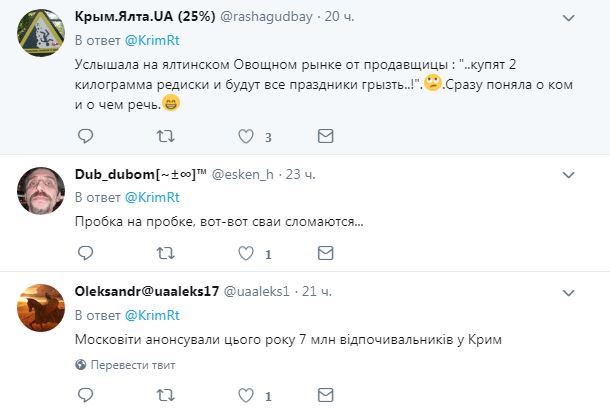Expand options menu on Крым.Ялта.UA tweet
610x408 pixels.
(x=569, y=18)
